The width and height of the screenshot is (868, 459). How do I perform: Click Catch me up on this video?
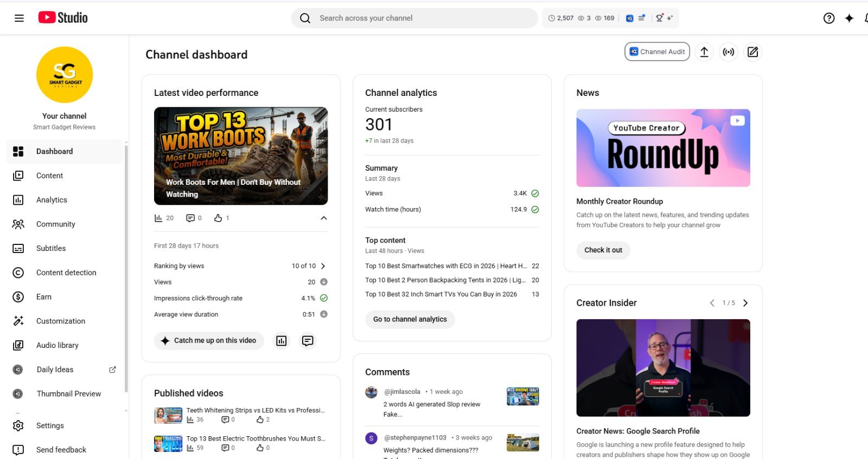(209, 341)
